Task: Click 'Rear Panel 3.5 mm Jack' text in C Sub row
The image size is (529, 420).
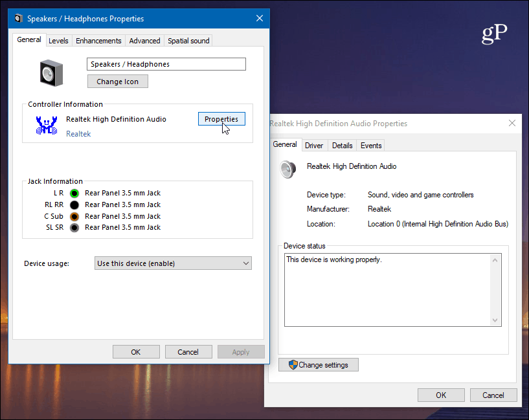Action: 123,216
